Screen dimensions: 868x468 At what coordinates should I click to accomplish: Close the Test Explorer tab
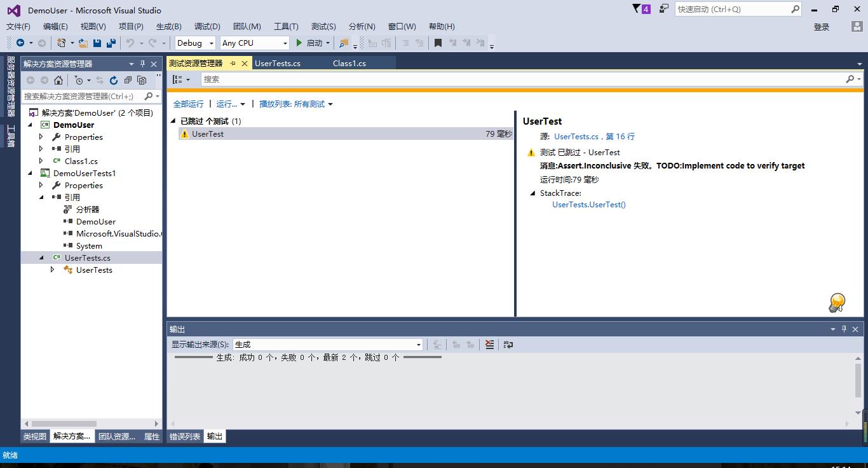pos(245,63)
